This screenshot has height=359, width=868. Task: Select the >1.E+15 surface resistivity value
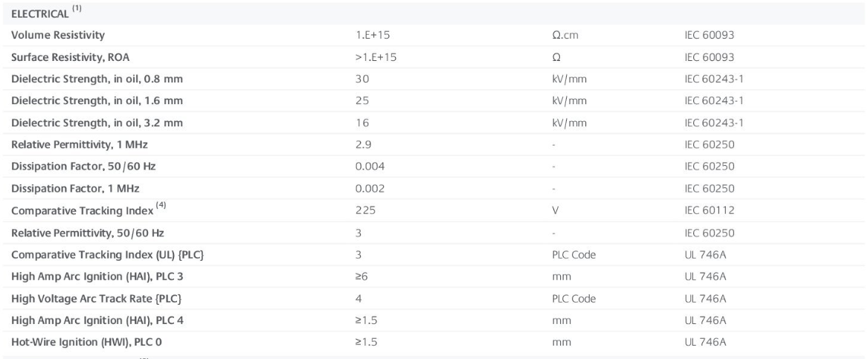click(376, 56)
